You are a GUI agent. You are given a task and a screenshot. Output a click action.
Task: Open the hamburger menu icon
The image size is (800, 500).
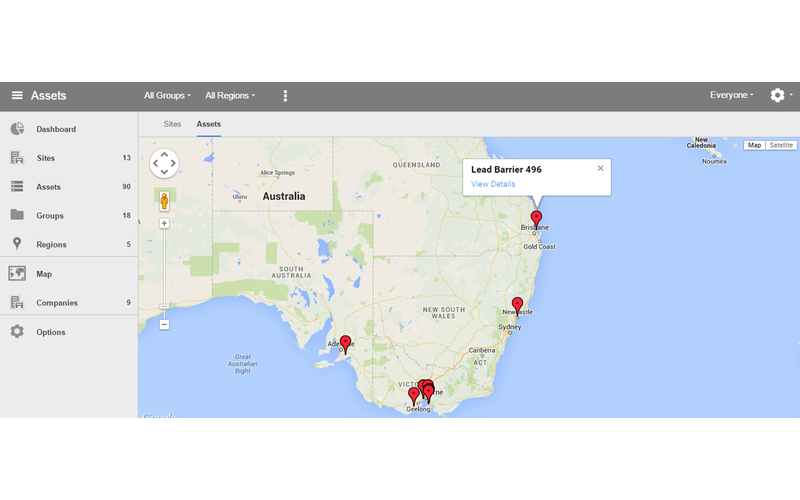(17, 95)
